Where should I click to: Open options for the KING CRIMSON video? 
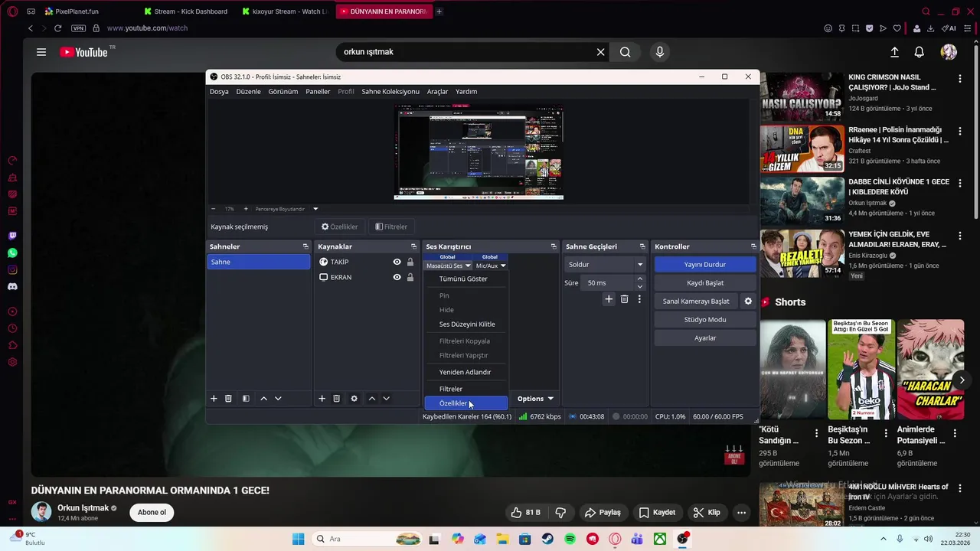(960, 79)
